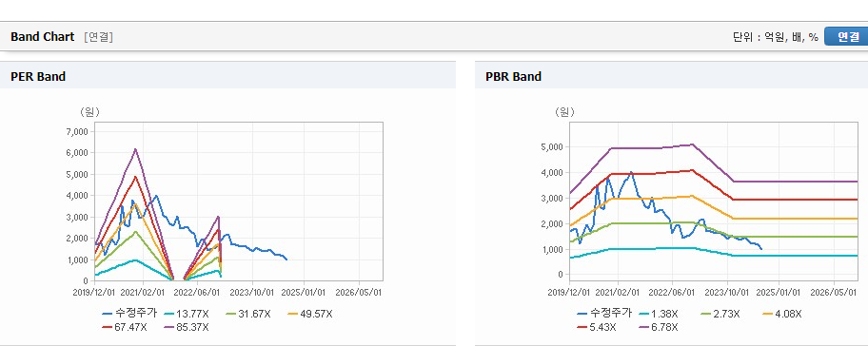The width and height of the screenshot is (868, 346).
Task: Click 2019/12/01 x-axis date in PBR chart
Action: click(x=568, y=292)
